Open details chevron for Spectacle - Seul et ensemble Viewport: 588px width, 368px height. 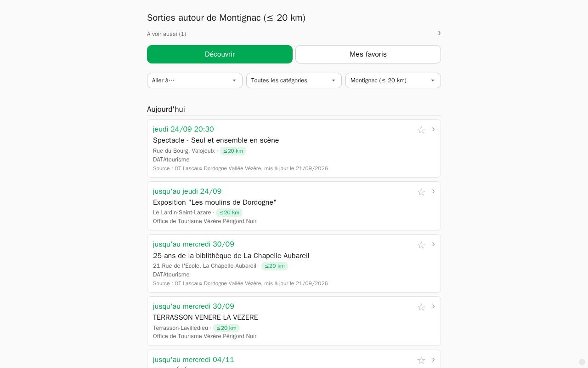coord(433,129)
